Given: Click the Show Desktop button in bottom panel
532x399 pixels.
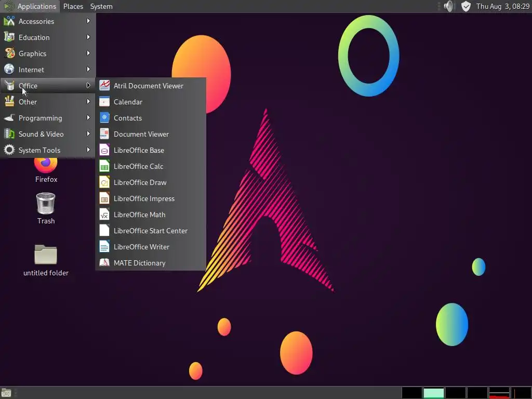Looking at the screenshot, I should coord(6,393).
